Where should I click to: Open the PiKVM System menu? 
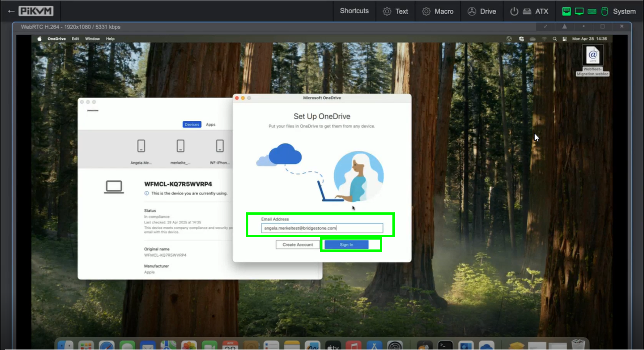pos(598,11)
